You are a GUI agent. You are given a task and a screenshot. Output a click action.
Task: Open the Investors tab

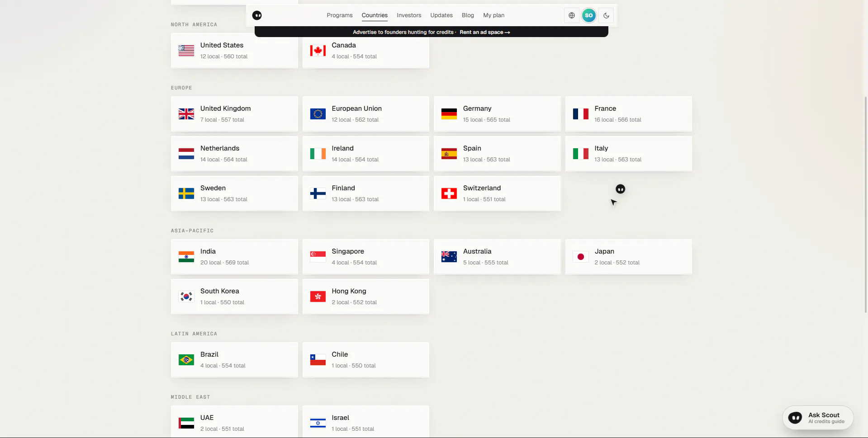tap(409, 15)
